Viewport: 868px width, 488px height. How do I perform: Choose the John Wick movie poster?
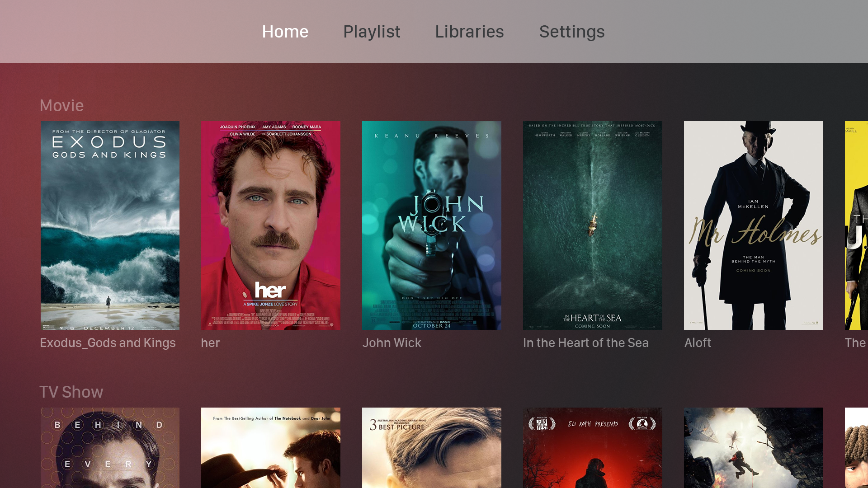pyautogui.click(x=432, y=225)
